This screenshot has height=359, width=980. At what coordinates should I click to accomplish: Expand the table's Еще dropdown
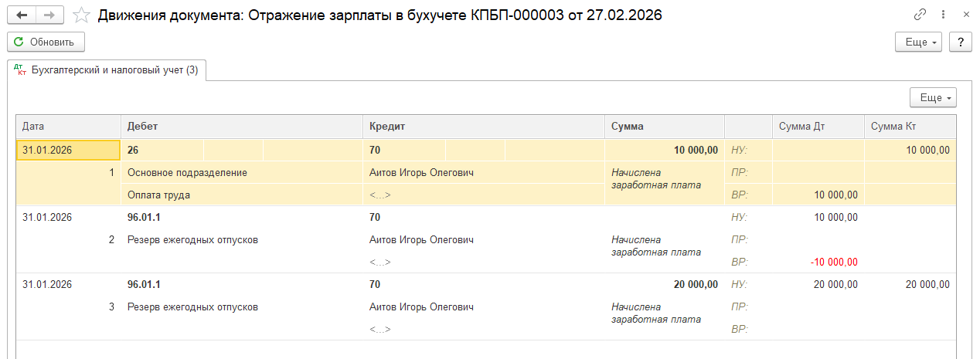(934, 97)
